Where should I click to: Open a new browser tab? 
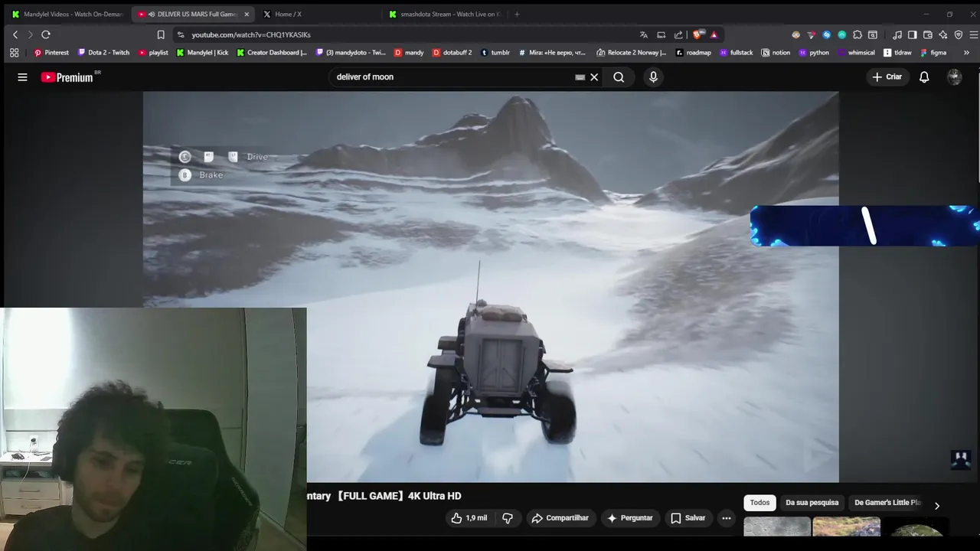[517, 14]
